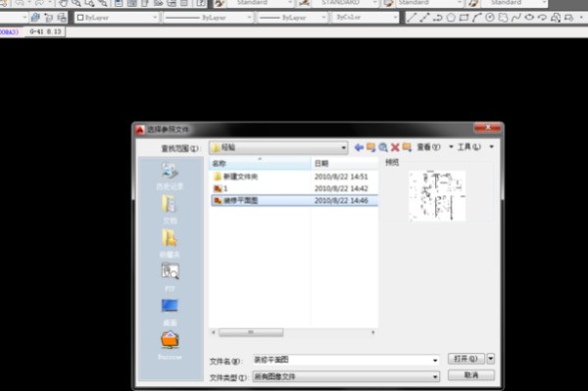
Task: Select the Revision Cloud tool
Action: coord(503,18)
